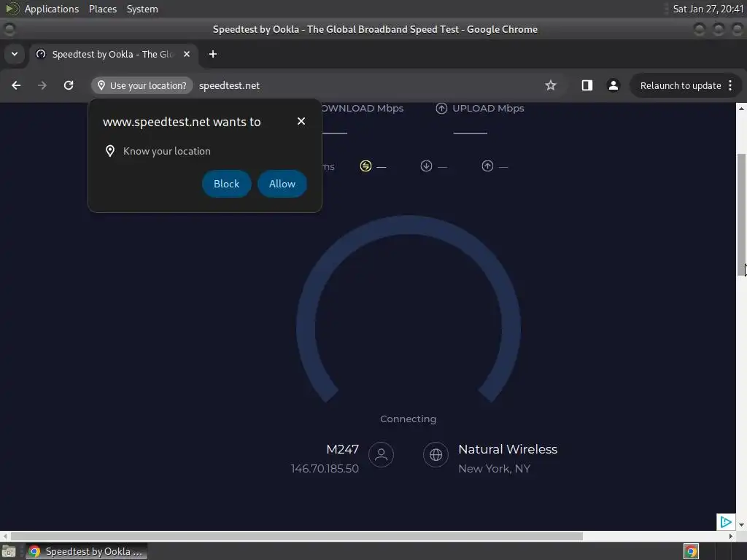This screenshot has width=747, height=560.
Task: Click the location pin in permission popup
Action: click(x=110, y=151)
